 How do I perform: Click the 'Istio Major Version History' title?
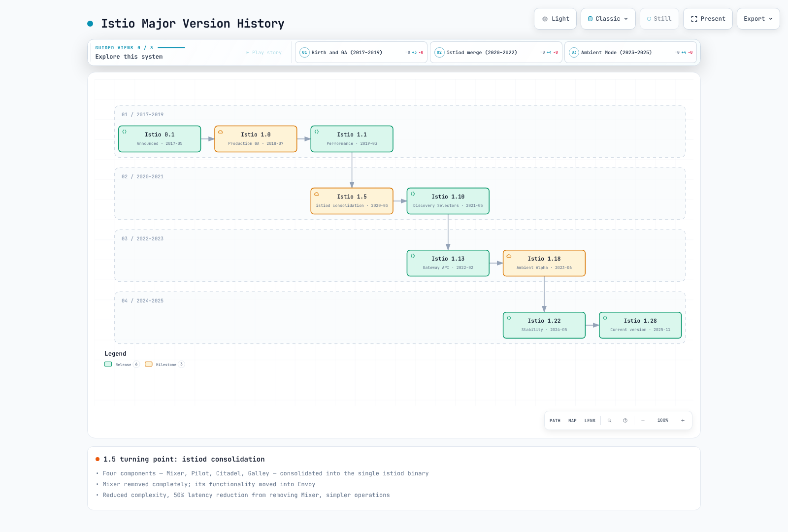(193, 24)
